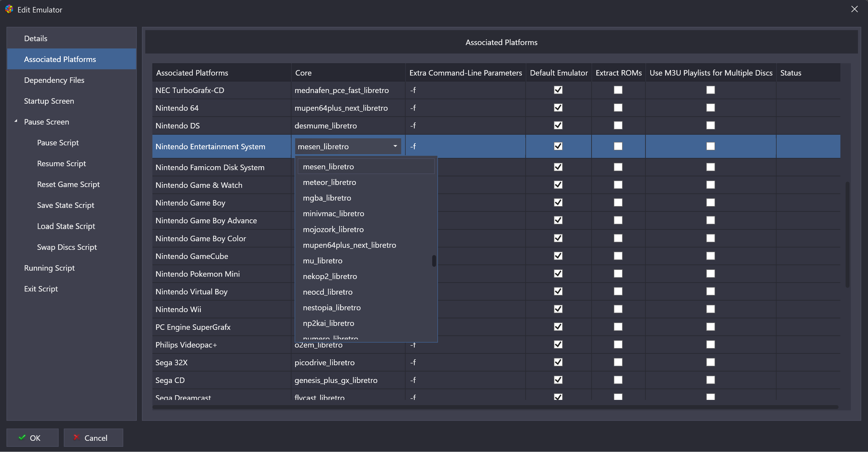
Task: Edit the -f parameter for Nintendo Entertainment System
Action: click(465, 146)
